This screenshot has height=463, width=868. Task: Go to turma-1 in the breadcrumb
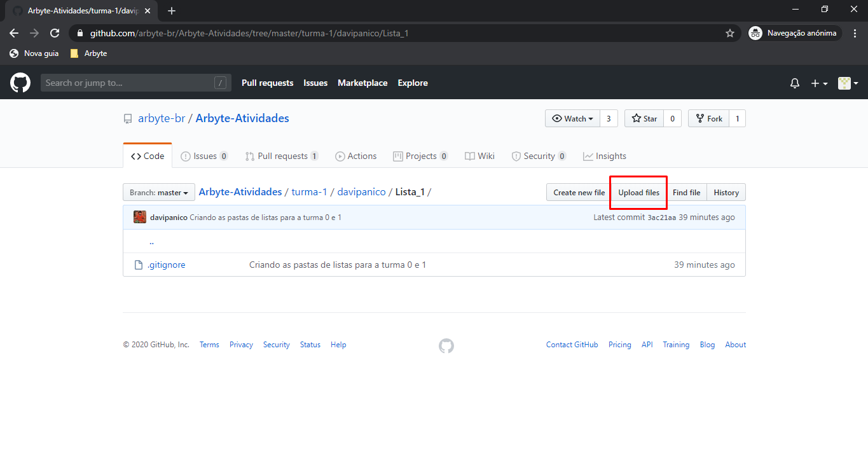click(309, 192)
